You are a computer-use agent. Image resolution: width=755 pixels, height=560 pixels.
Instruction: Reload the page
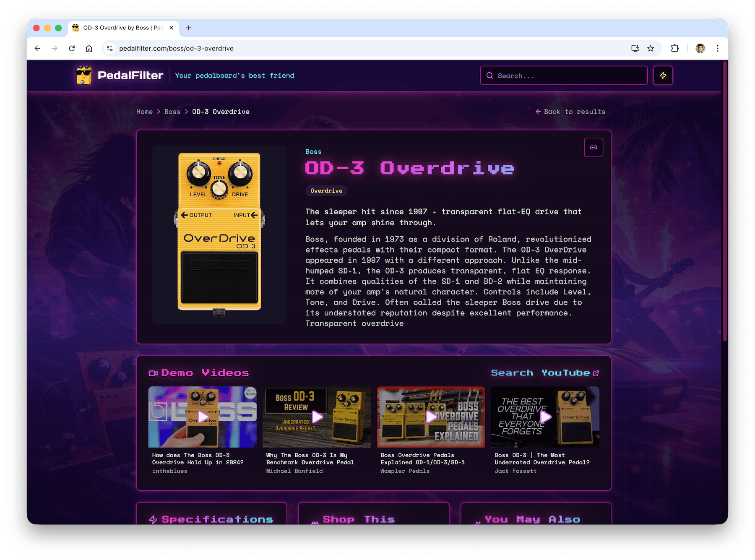point(72,48)
